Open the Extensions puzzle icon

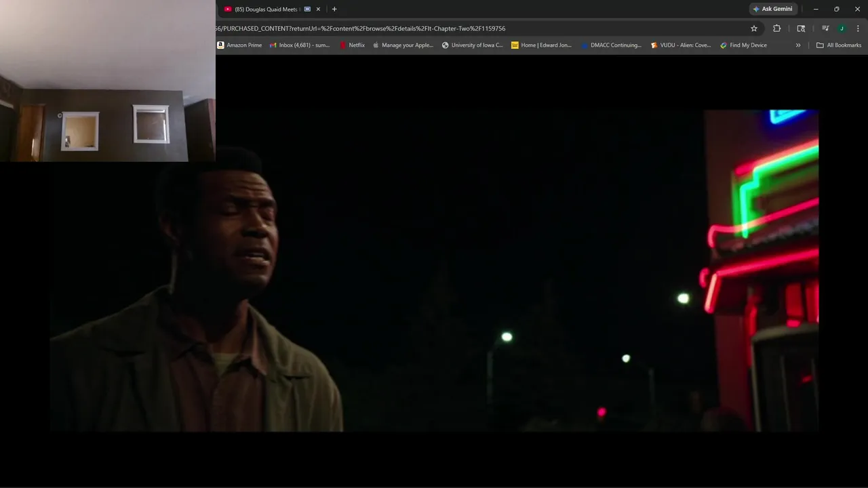click(777, 28)
